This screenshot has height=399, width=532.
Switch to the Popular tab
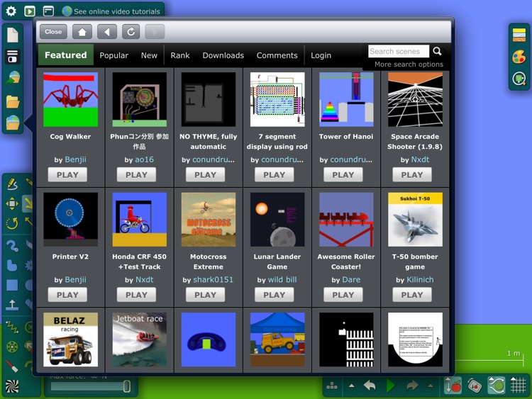(113, 55)
